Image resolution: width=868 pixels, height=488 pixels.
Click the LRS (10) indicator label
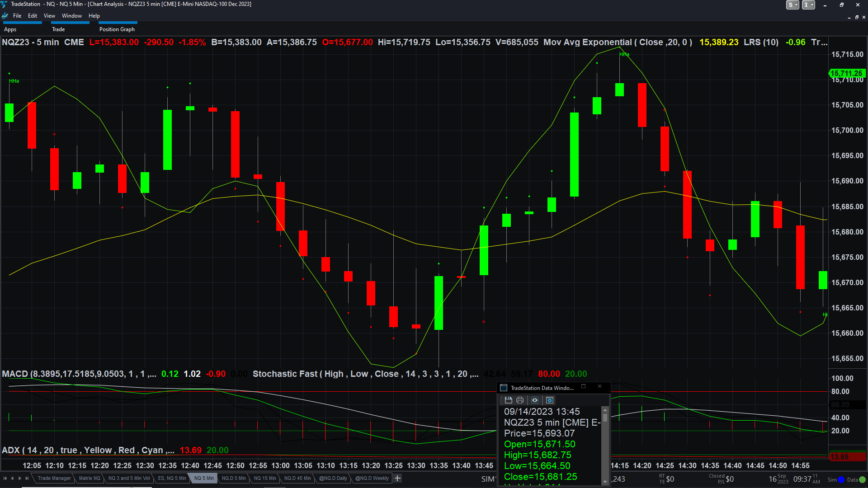tap(761, 42)
